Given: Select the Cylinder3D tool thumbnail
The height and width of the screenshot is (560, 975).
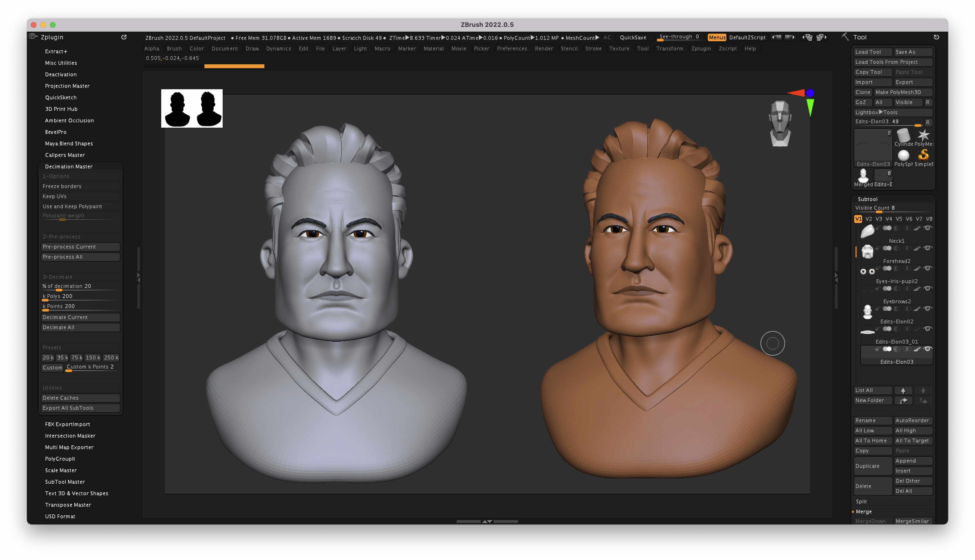Looking at the screenshot, I should [x=904, y=138].
